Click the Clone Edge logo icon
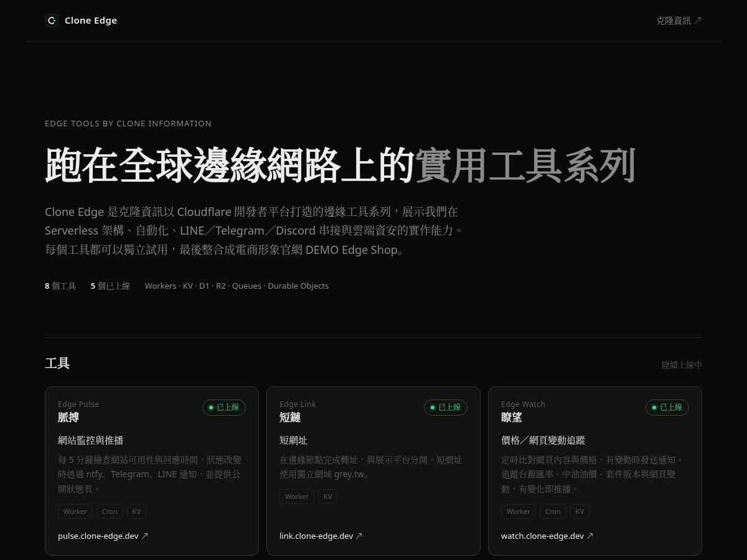The width and height of the screenshot is (747, 560). pos(52,21)
